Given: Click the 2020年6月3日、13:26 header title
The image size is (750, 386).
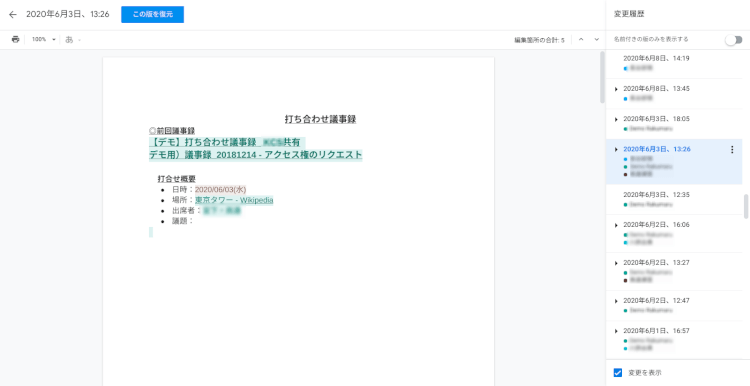Looking at the screenshot, I should (67, 14).
